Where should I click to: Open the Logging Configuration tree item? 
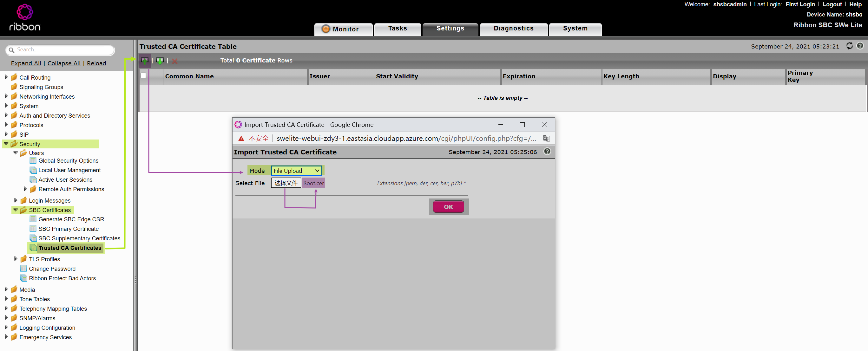coord(47,328)
